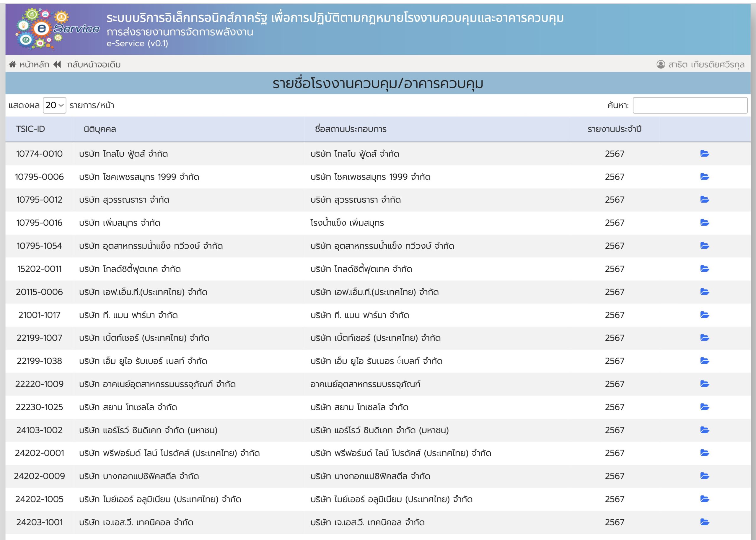The width and height of the screenshot is (756, 540).
Task: Click user name สาธิต เกียรติยศวีรกุล
Action: (706, 64)
